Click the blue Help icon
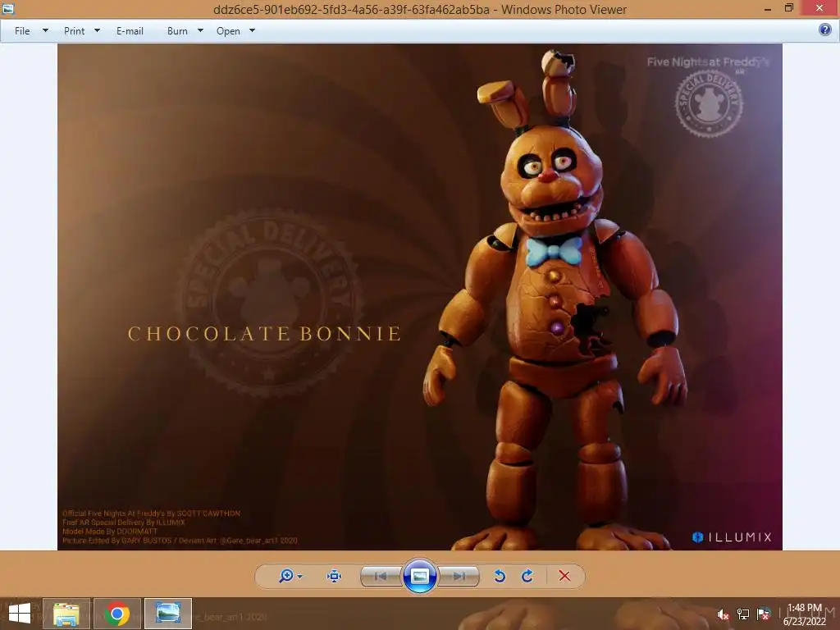Screen dimensions: 840x630 click(825, 30)
